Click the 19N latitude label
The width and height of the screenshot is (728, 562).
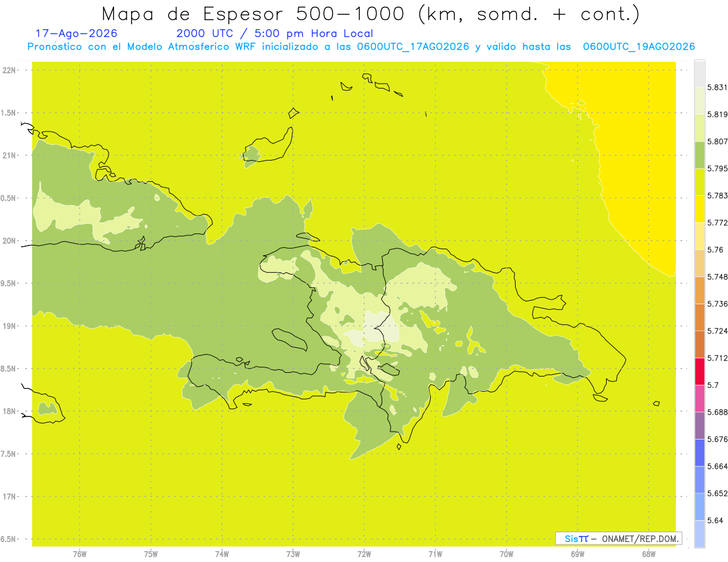coord(10,326)
